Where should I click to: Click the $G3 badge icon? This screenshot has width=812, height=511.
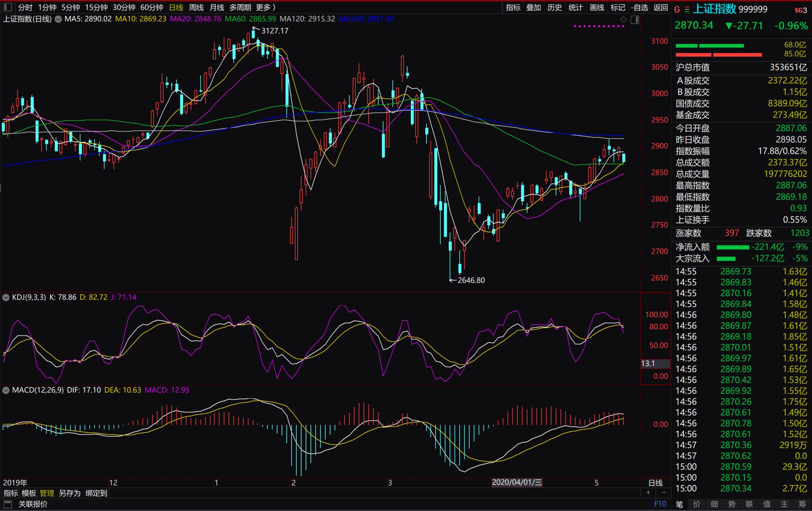tap(800, 10)
